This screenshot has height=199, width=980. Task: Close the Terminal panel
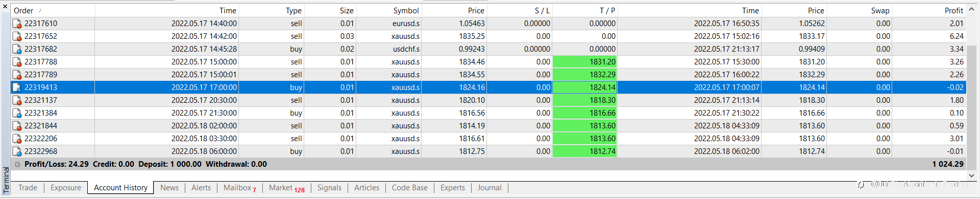[5, 7]
